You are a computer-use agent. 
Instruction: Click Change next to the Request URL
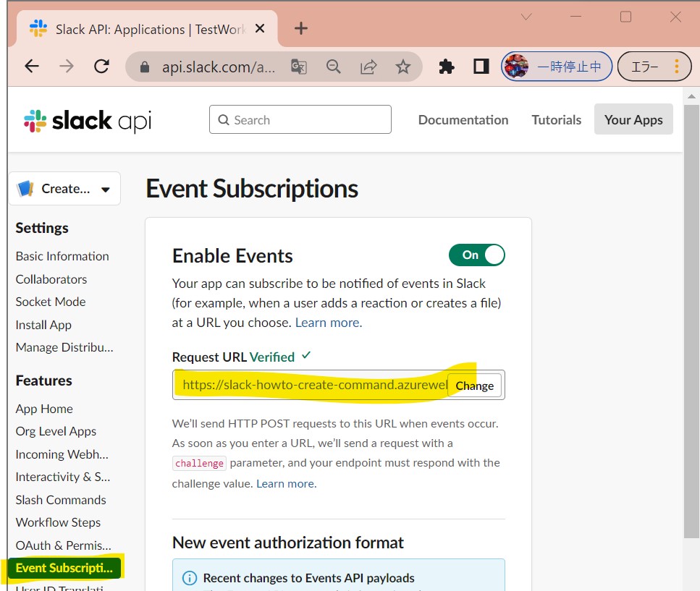(475, 386)
